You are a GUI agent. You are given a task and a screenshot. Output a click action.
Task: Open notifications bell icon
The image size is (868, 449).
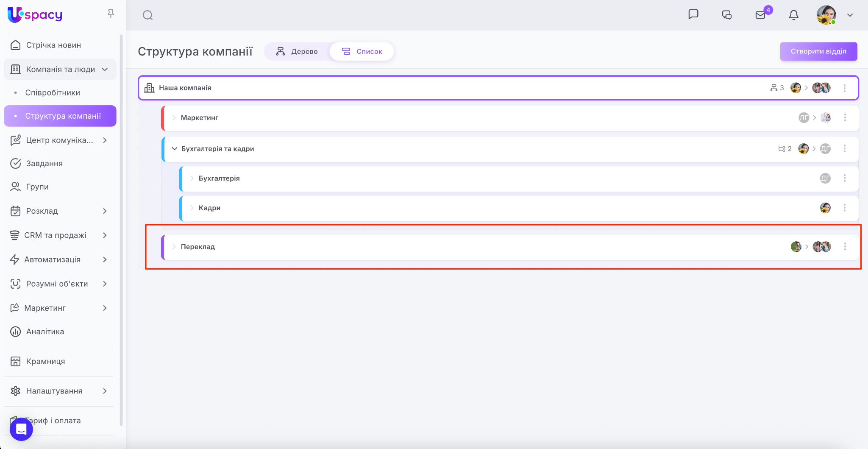click(x=793, y=15)
